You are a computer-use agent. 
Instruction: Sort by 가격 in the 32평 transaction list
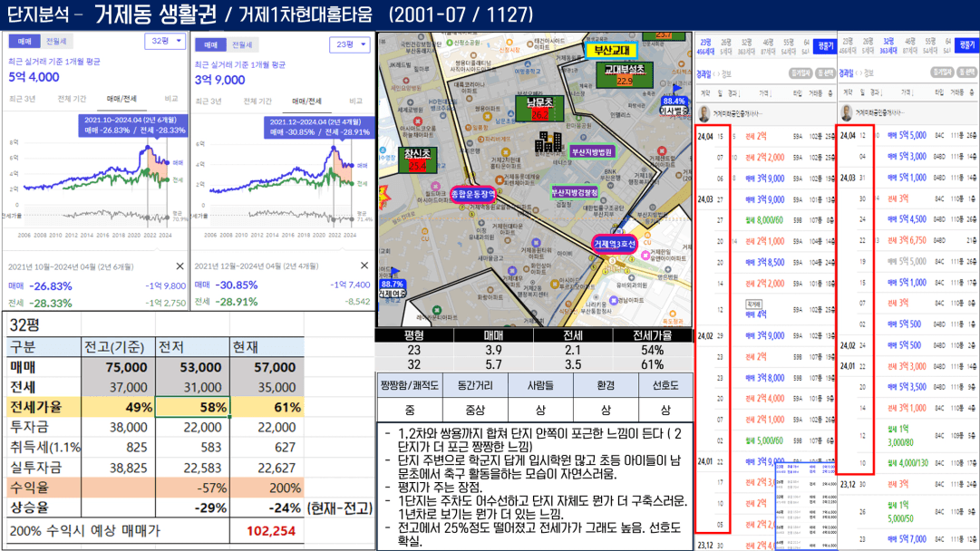[907, 92]
